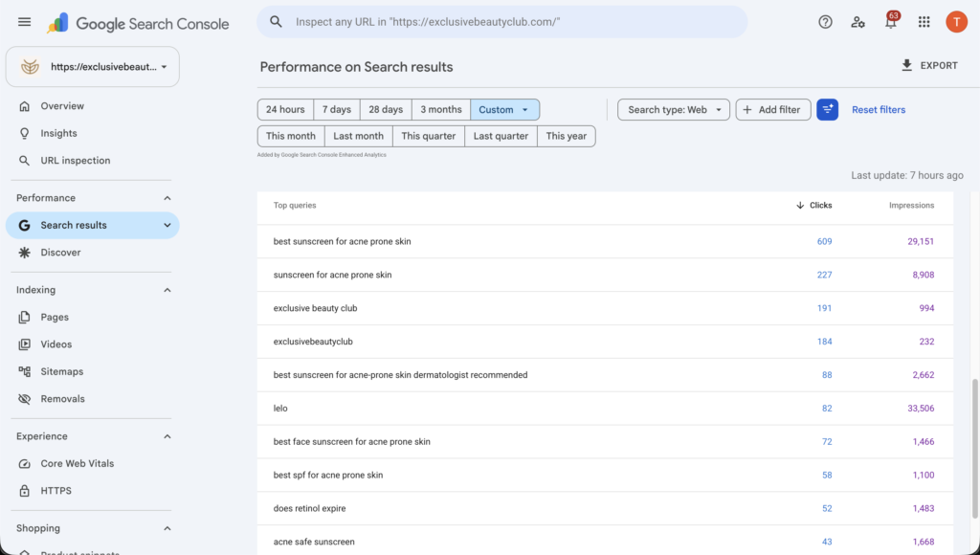Click the Insights lightbulb icon
This screenshot has width=980, height=555.
click(24, 133)
